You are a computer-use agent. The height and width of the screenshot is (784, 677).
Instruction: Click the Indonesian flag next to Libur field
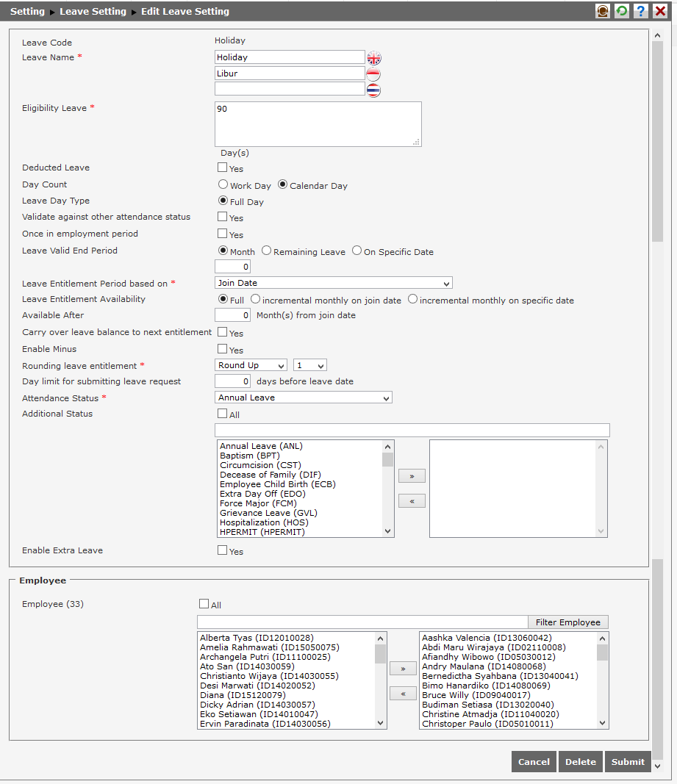373,73
